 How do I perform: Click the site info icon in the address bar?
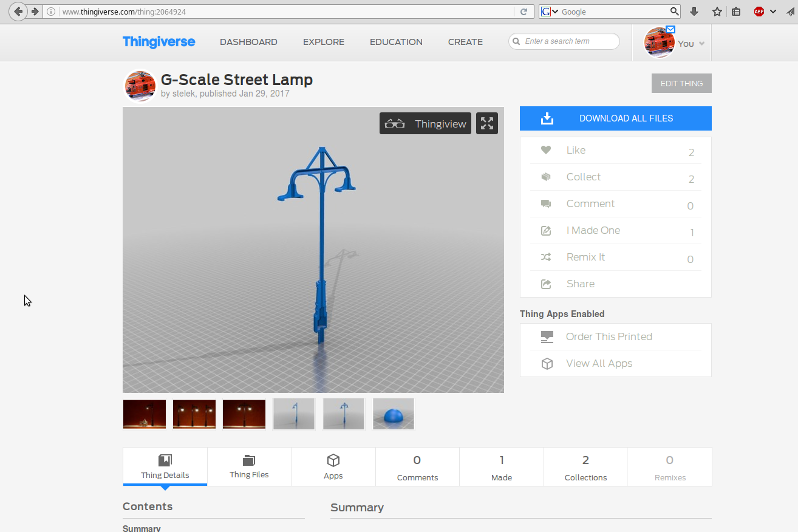click(52, 12)
